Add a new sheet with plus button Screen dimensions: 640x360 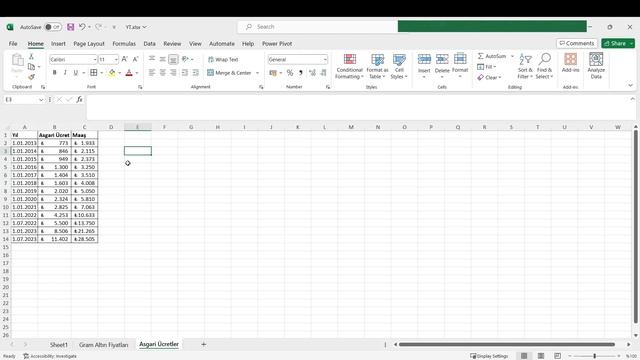(x=204, y=344)
